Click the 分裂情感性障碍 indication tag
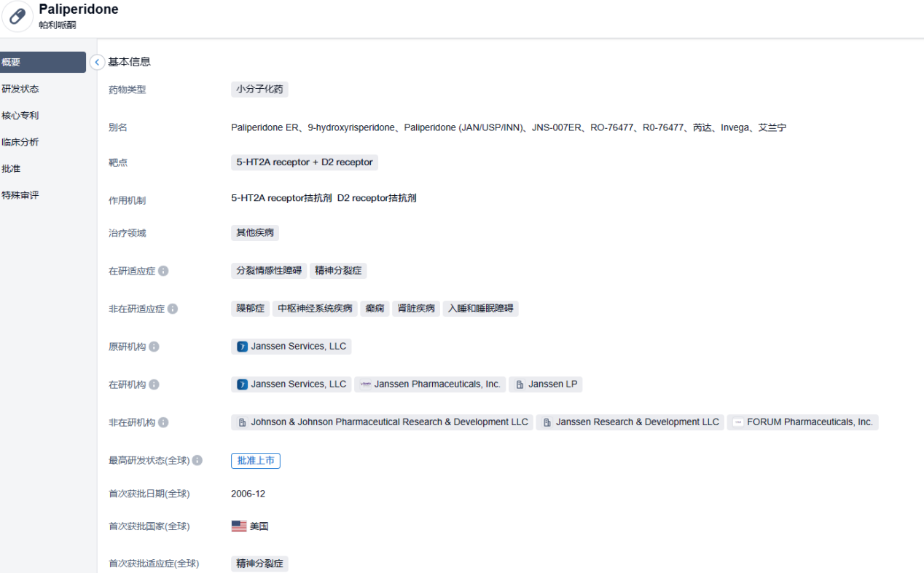Viewport: 924px width, 573px height. pyautogui.click(x=269, y=271)
